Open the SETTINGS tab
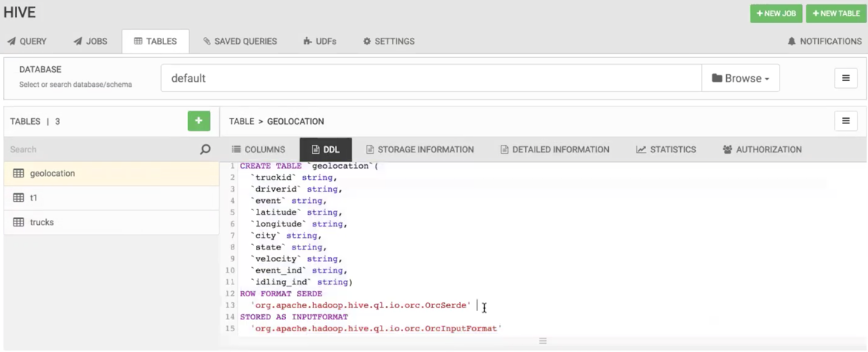The width and height of the screenshot is (868, 352). [x=388, y=42]
